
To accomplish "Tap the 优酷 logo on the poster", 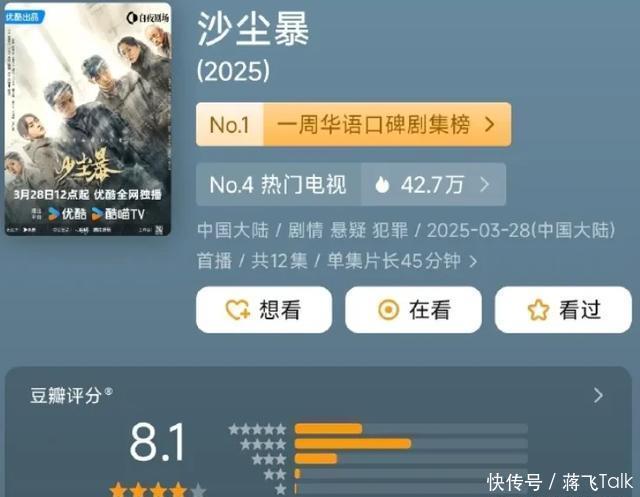I will [67, 213].
